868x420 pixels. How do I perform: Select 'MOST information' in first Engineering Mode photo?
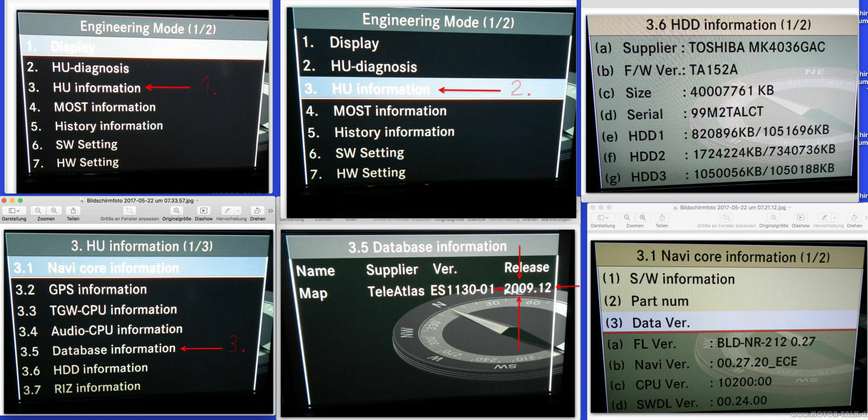105,107
